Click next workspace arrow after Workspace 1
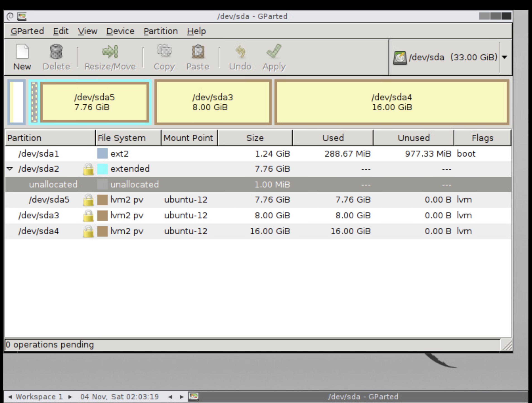Viewport: 532px width, 403px height. [70, 397]
